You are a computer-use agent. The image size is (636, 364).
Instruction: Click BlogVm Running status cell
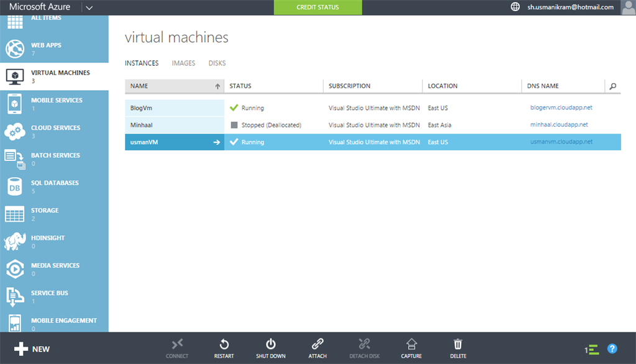[x=247, y=108]
